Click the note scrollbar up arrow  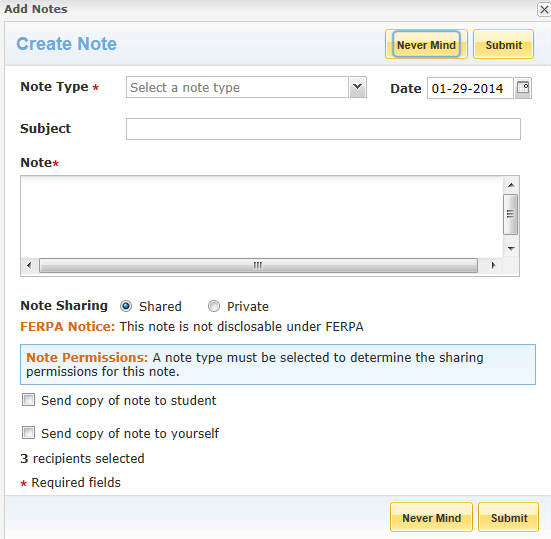511,185
